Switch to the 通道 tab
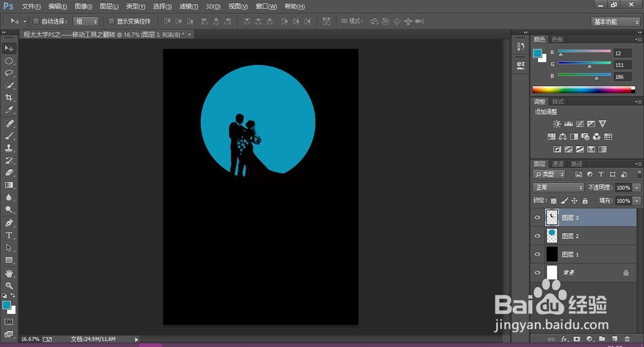The height and width of the screenshot is (347, 644). (x=558, y=164)
